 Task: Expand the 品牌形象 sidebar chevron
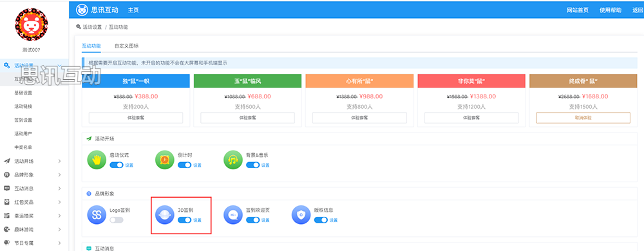point(59,174)
